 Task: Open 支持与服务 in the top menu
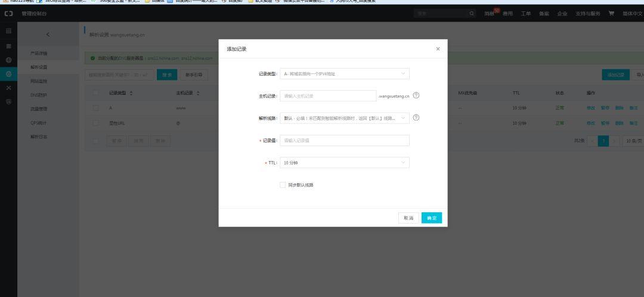click(x=587, y=14)
